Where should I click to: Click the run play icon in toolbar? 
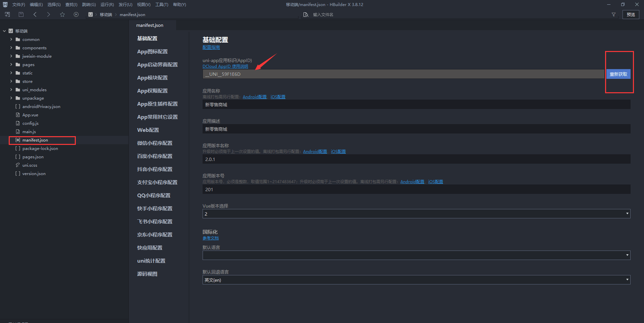click(76, 14)
